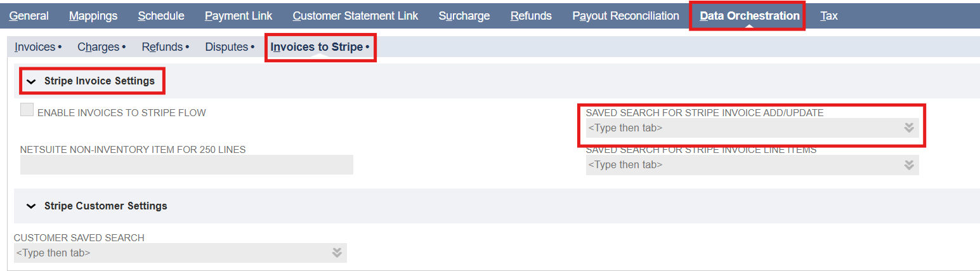Select the Surcharge tab
980x271 pixels.
464,16
